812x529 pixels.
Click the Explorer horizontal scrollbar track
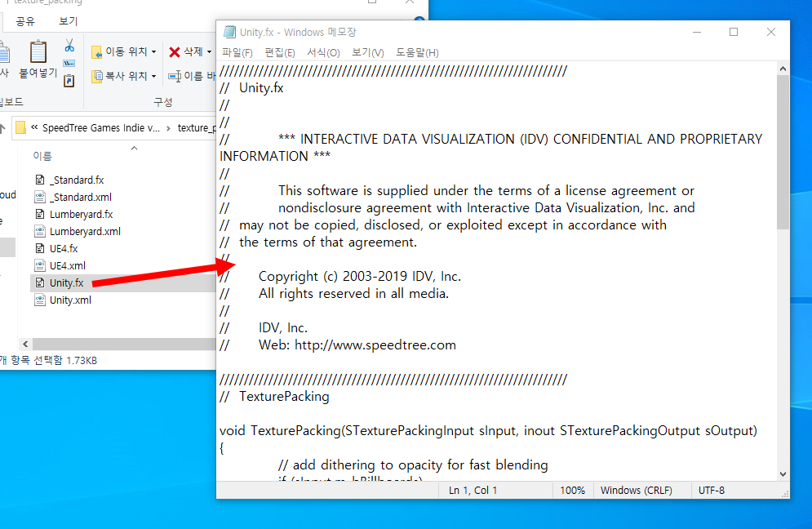coord(123,344)
